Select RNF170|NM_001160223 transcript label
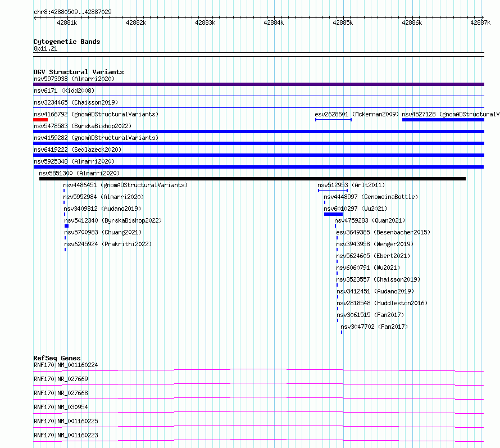The height and width of the screenshot is (448, 500). [x=66, y=435]
